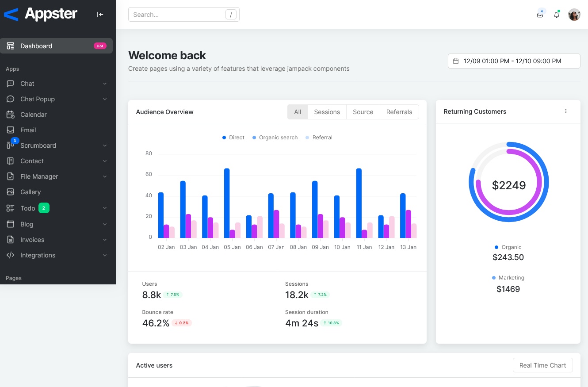Expand the Contact menu chevron

coord(105,161)
